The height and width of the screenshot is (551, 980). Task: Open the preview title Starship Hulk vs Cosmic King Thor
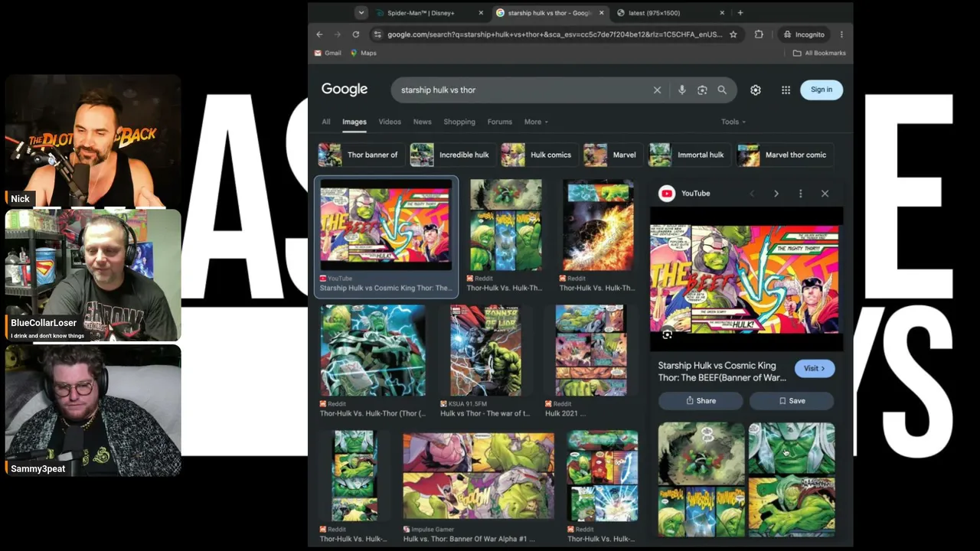coord(722,371)
